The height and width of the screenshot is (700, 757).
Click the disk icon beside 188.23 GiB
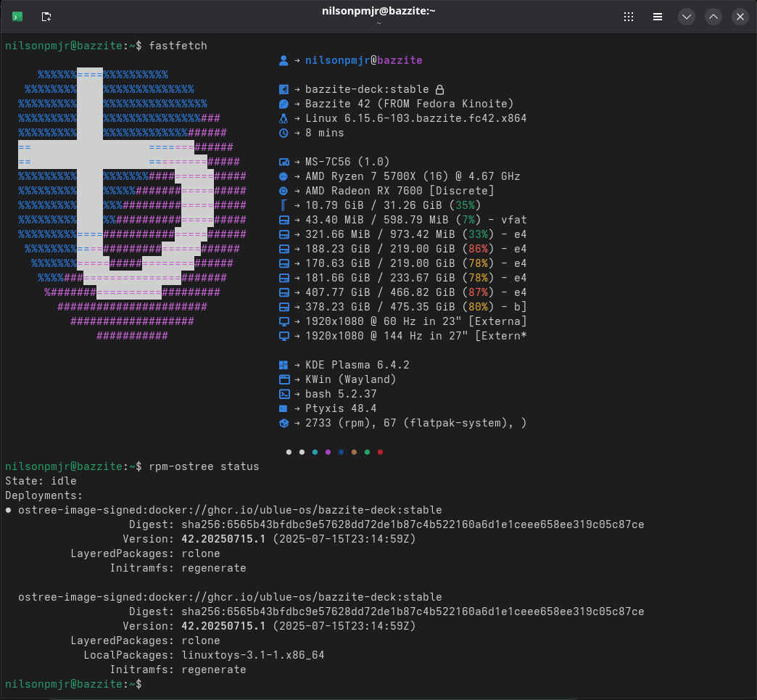pyautogui.click(x=284, y=249)
